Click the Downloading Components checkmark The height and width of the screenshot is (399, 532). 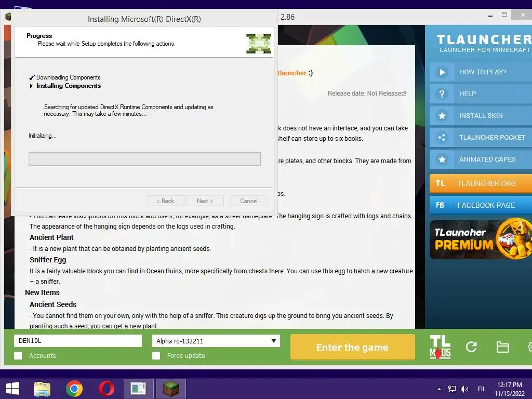(32, 77)
